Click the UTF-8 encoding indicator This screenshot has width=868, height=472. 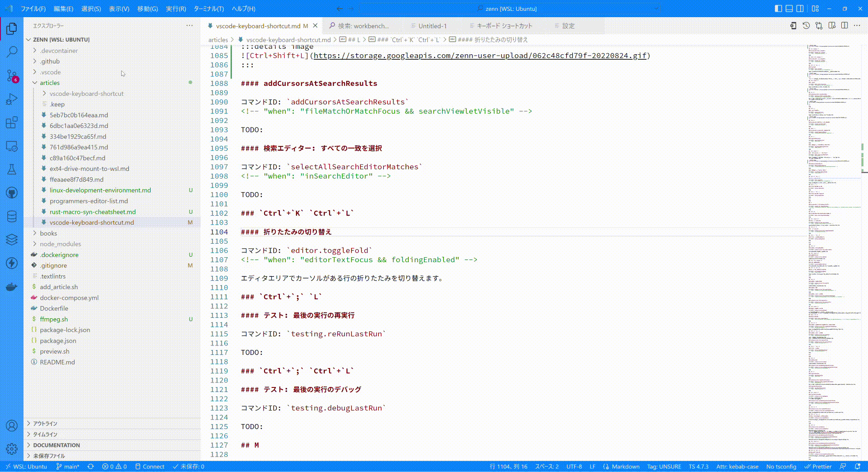574,467
